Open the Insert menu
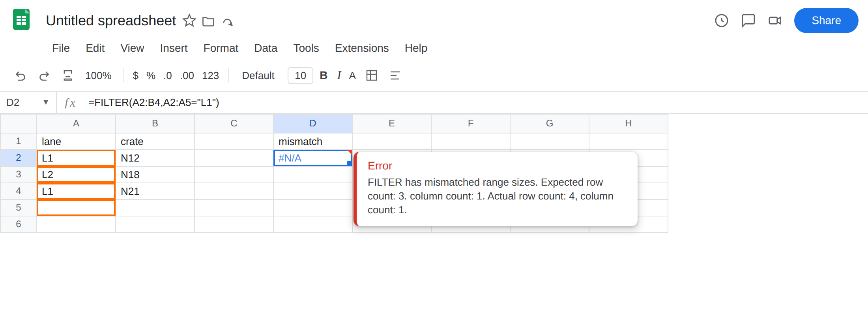Screen dimensions: 868x316 [174, 48]
